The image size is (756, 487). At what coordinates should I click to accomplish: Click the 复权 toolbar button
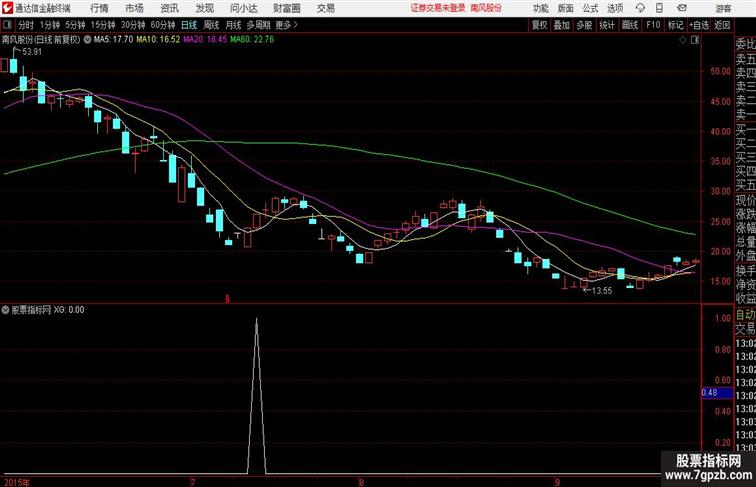point(540,25)
